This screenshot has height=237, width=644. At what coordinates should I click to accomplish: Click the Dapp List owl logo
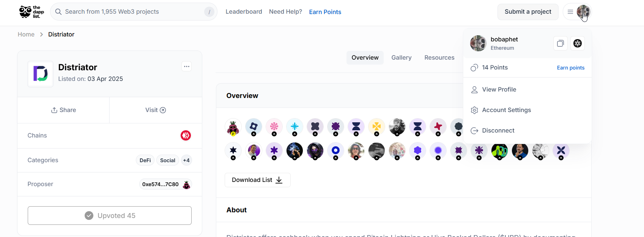tap(31, 12)
